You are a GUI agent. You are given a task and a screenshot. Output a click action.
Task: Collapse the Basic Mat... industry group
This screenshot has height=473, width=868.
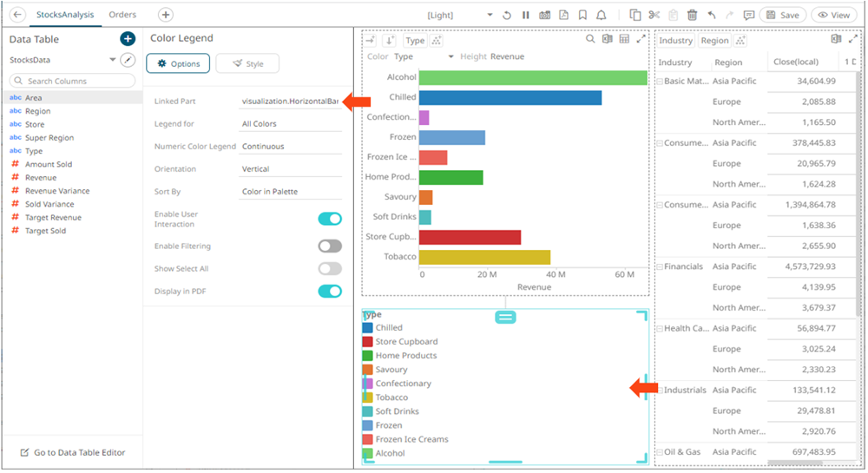point(660,82)
